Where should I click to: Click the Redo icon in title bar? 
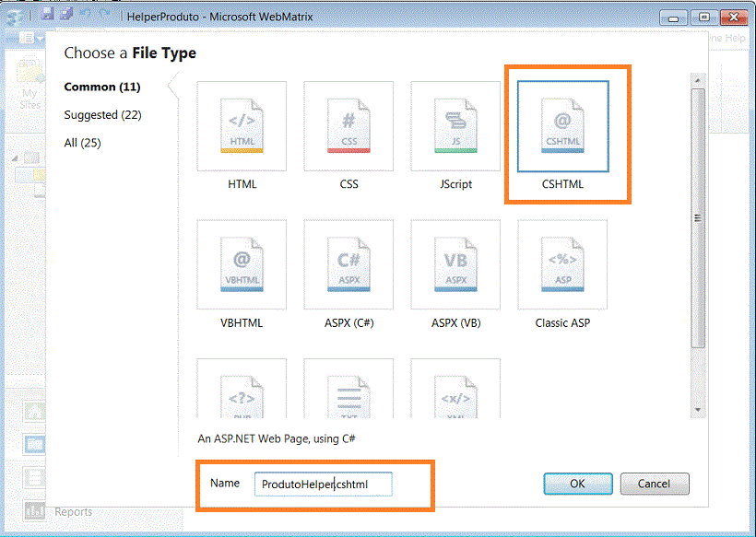(104, 13)
